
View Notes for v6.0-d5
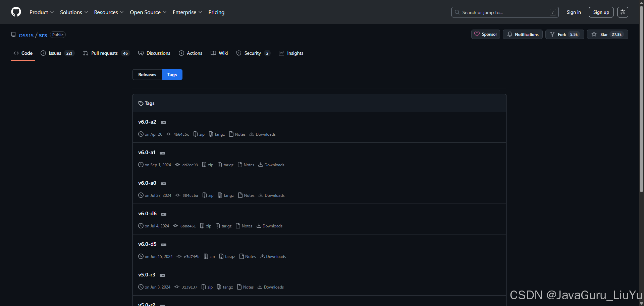(248, 257)
